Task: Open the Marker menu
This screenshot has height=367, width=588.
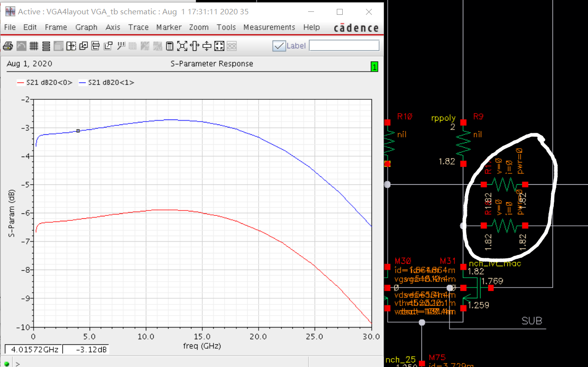Action: (169, 27)
